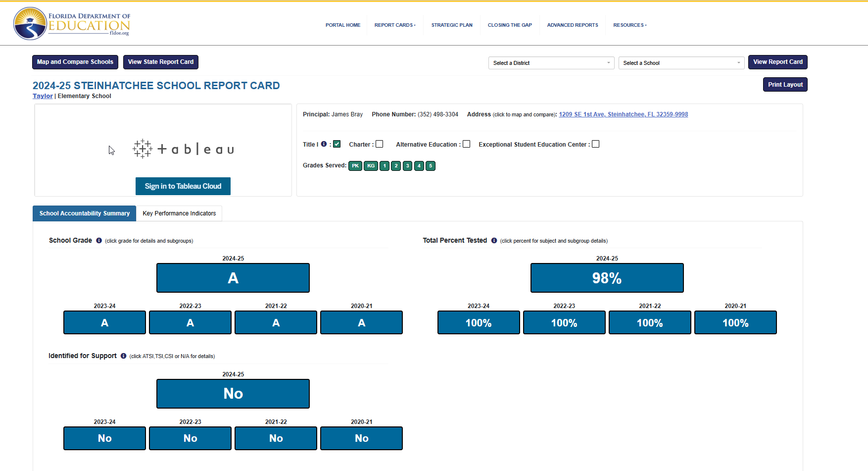Switch to Key Performance Indicators tab
The image size is (868, 471).
[179, 213]
